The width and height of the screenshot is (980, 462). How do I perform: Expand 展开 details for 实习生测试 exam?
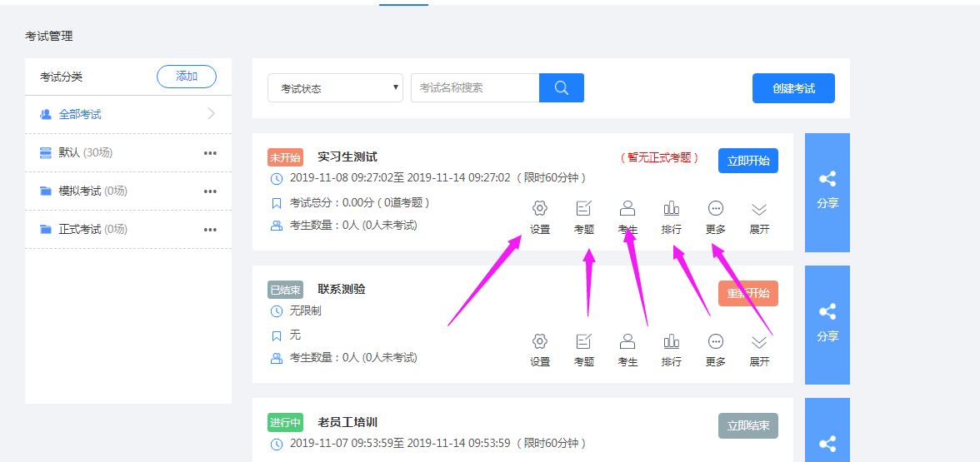759,216
